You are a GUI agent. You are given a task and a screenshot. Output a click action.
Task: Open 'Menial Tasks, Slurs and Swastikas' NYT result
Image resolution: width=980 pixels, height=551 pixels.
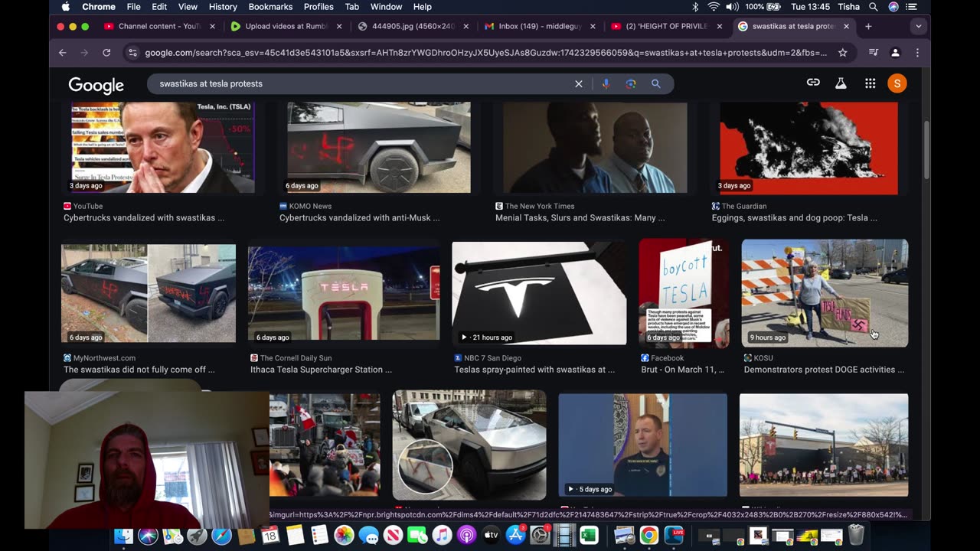coord(580,218)
